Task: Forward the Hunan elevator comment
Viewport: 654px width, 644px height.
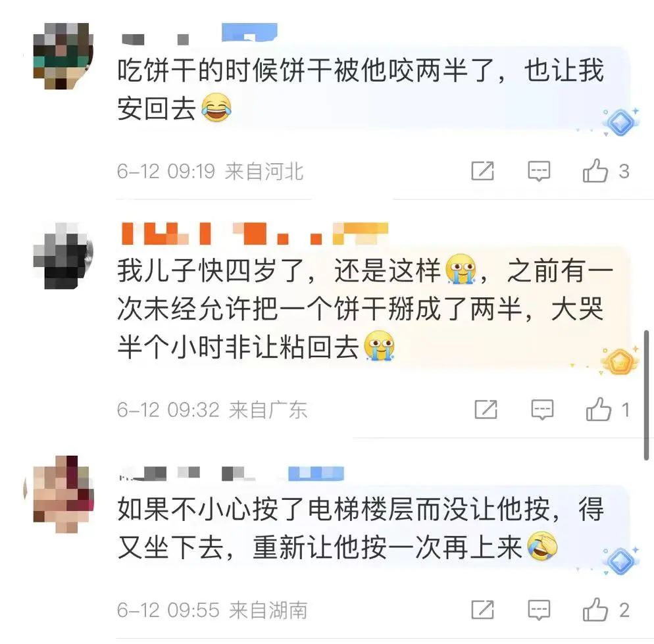Action: tap(482, 610)
